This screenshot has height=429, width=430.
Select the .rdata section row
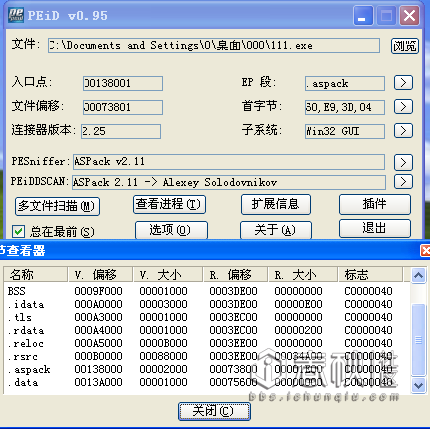(x=207, y=330)
